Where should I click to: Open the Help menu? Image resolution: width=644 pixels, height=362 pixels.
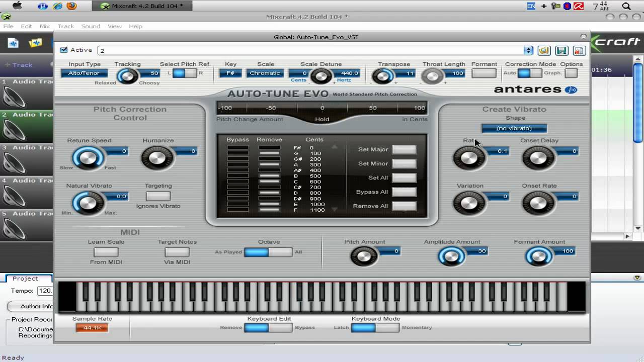(x=136, y=26)
